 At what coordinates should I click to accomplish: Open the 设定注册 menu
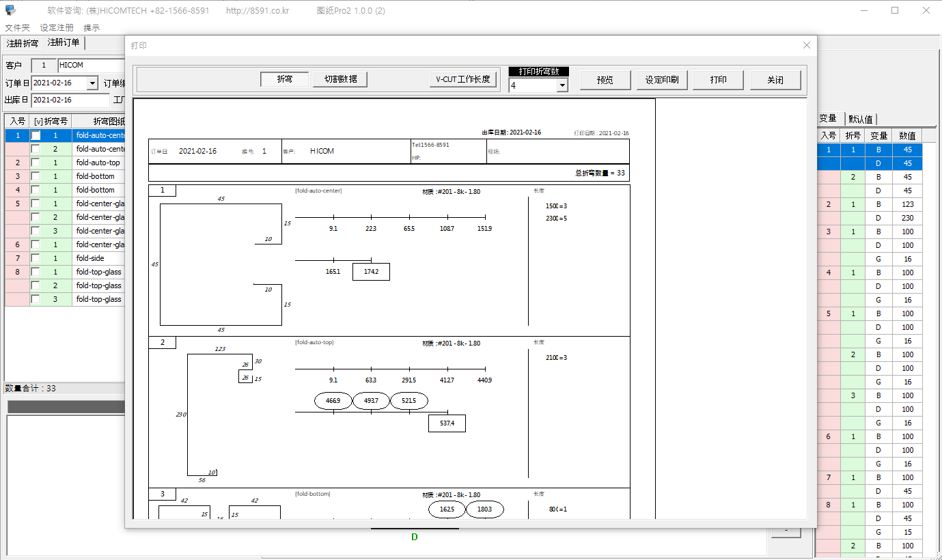57,28
